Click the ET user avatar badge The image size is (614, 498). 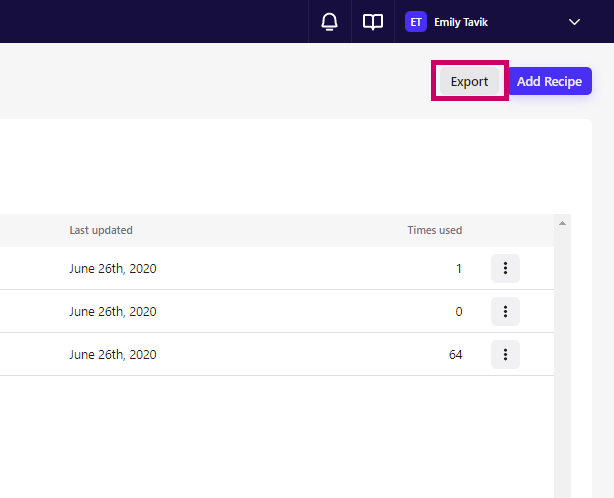[416, 22]
